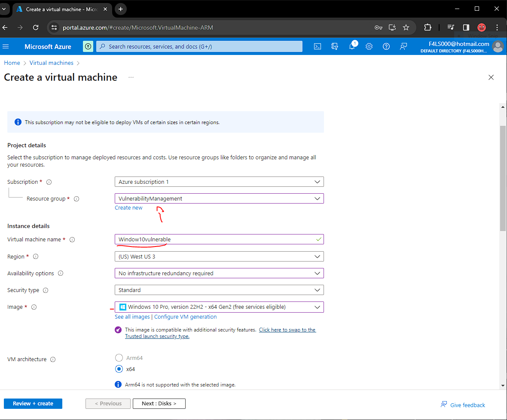507x420 pixels.
Task: Show info tooltip next to Subscription
Action: [x=49, y=182]
